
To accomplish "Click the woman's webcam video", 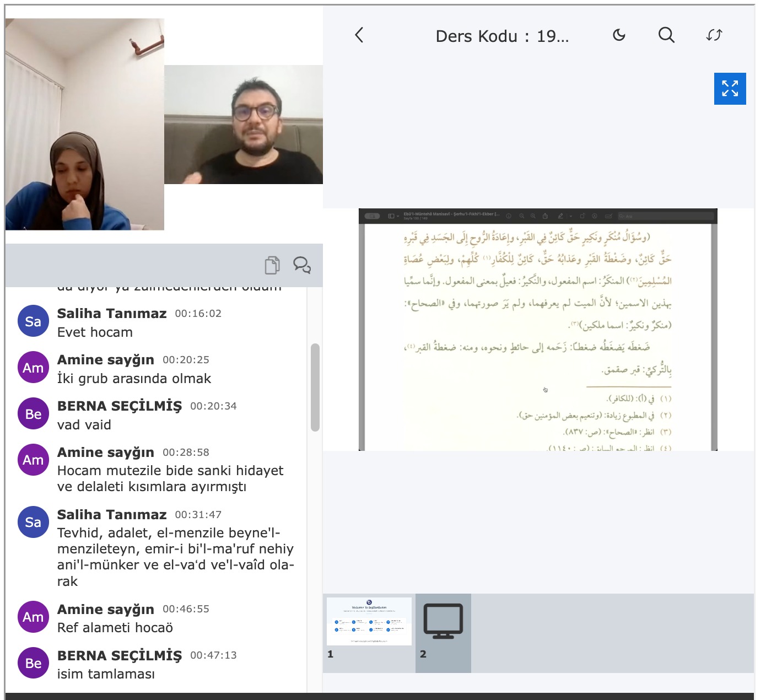I will (x=85, y=124).
